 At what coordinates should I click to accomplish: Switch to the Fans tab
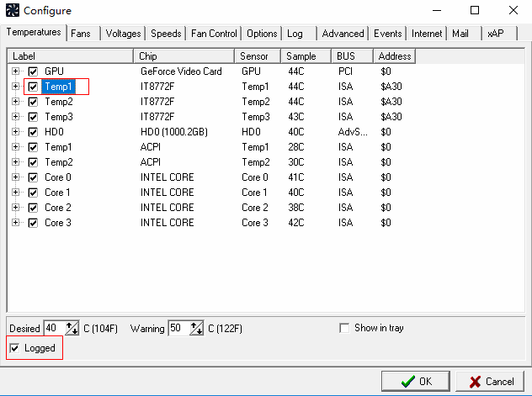tap(83, 34)
